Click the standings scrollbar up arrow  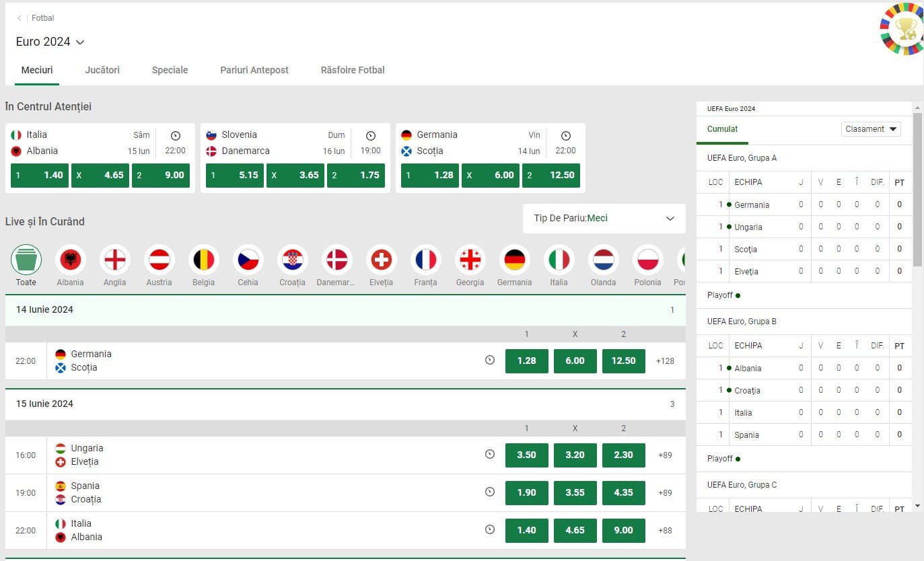[x=917, y=106]
